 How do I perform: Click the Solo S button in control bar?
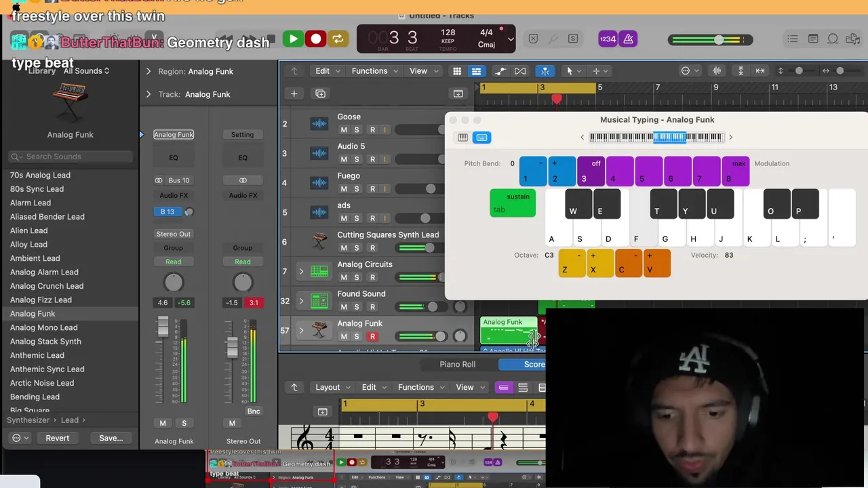[573, 39]
